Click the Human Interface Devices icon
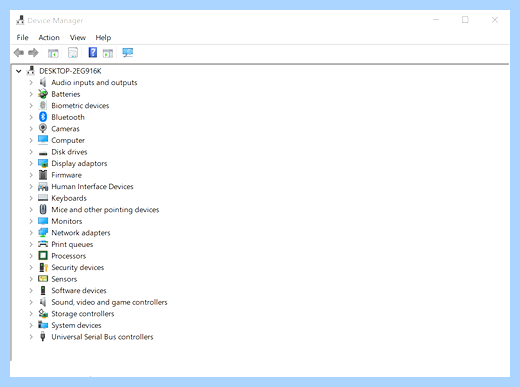Viewport: 520px width, 387px height. [43, 186]
